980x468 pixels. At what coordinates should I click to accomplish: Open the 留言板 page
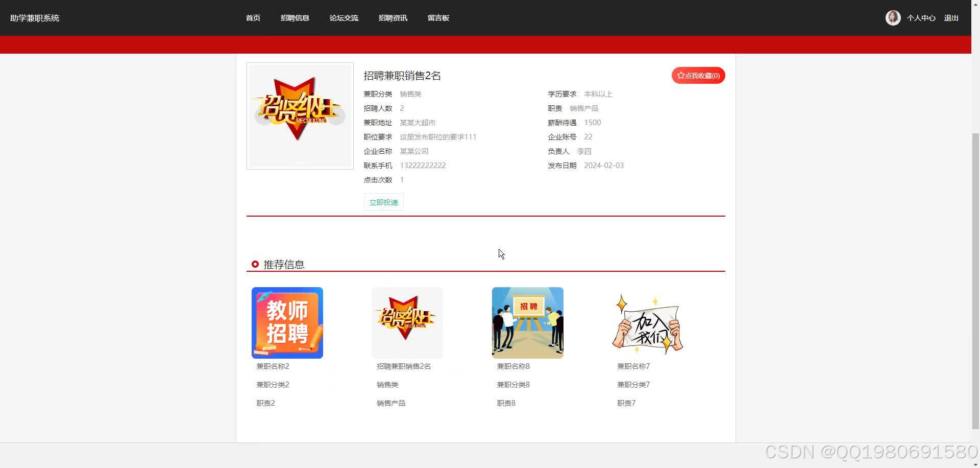438,17
